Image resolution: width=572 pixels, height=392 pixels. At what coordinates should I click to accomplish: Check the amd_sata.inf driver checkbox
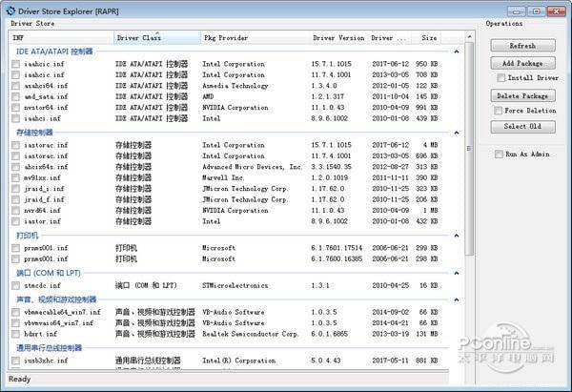pyautogui.click(x=15, y=97)
